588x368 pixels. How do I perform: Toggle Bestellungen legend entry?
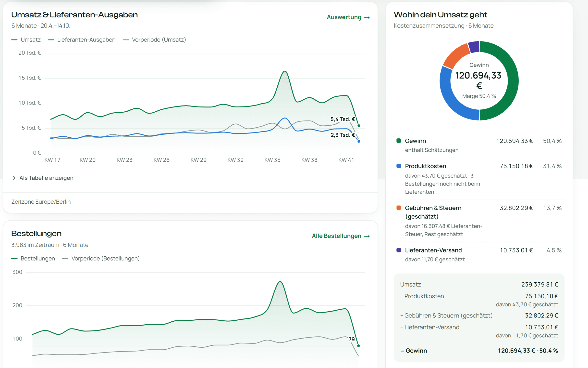[x=33, y=258]
